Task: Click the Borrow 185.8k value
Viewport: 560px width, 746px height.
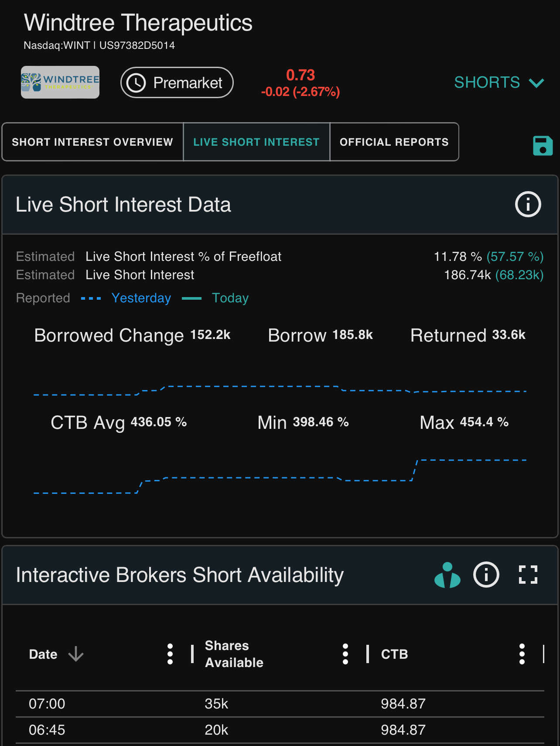Action: [352, 335]
